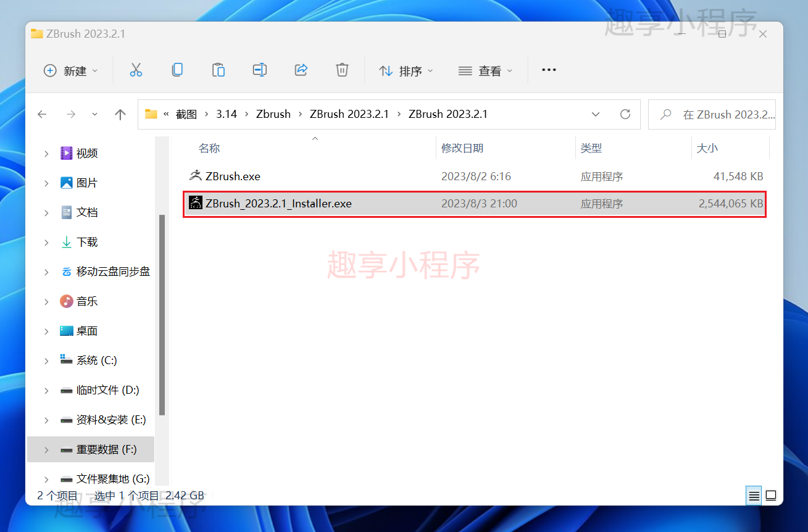Sort files by 名称 column header
This screenshot has height=532, width=808.
209,148
